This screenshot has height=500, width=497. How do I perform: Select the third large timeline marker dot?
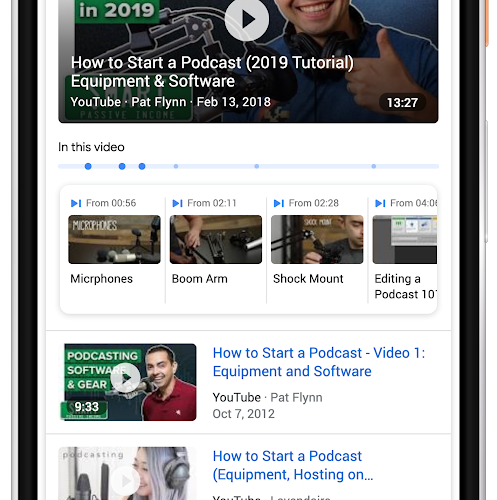[x=142, y=166]
